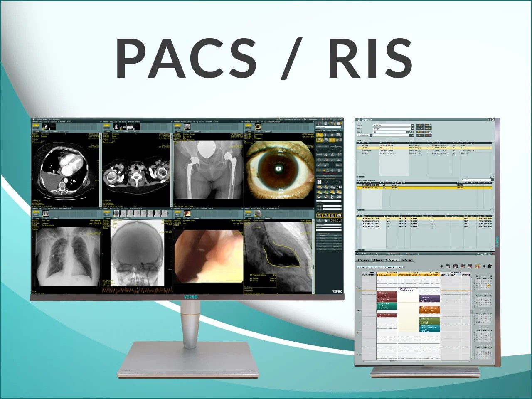Select the magnifying glass zoom tool
The width and height of the screenshot is (532, 399).
click(x=327, y=140)
